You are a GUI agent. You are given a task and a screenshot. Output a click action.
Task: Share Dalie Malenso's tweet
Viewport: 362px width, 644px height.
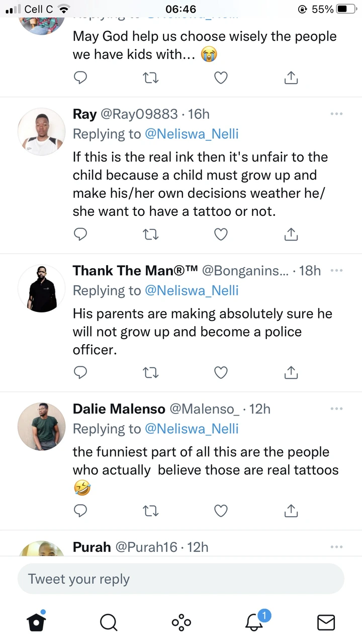coord(291,510)
